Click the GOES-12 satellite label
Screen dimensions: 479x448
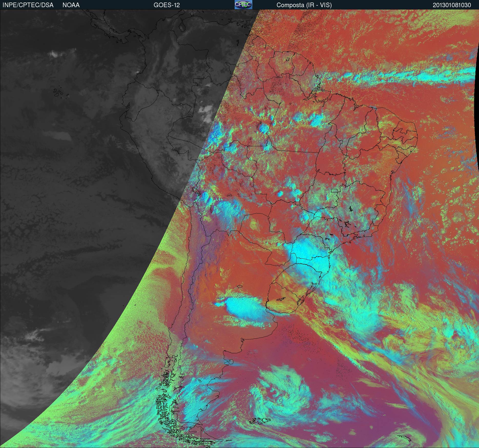166,5
